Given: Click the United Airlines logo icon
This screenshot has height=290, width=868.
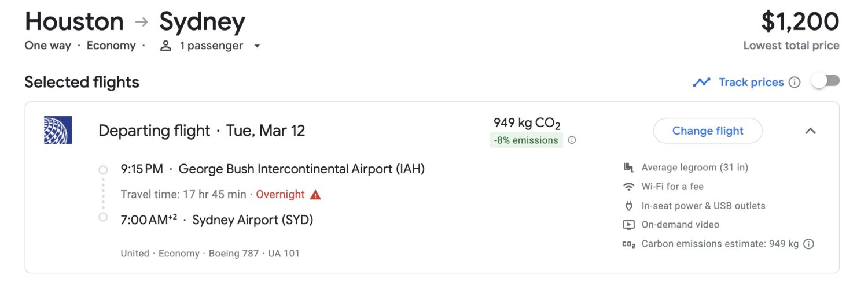Looking at the screenshot, I should 58,130.
